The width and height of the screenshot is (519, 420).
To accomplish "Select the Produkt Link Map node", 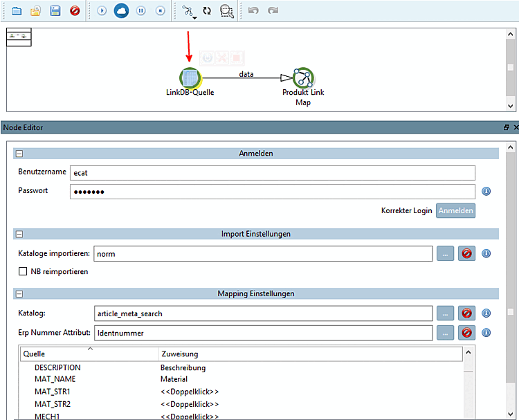I will click(303, 78).
